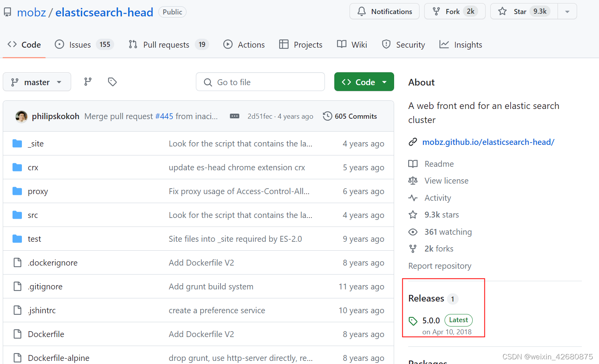Viewport: 599px width, 364px height.
Task: Open the .jshintrc file
Action: [42, 310]
